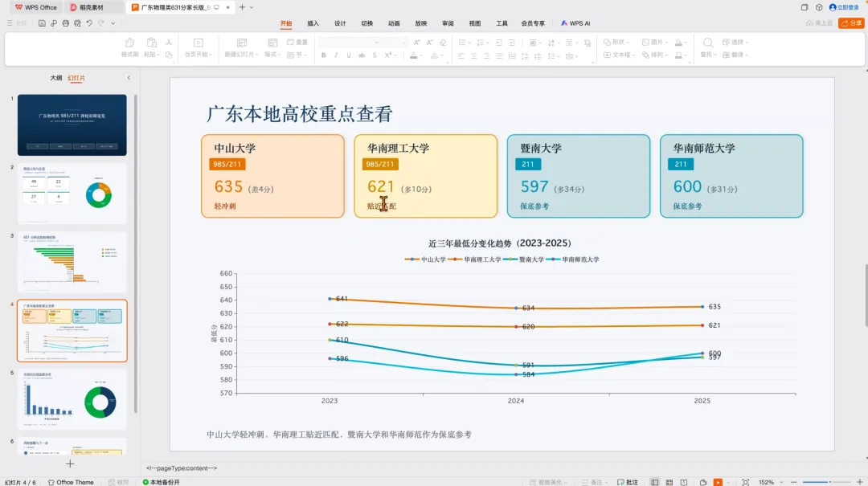This screenshot has height=486, width=868.
Task: Open the Translate (翻译) dropdown
Action: pos(735,55)
